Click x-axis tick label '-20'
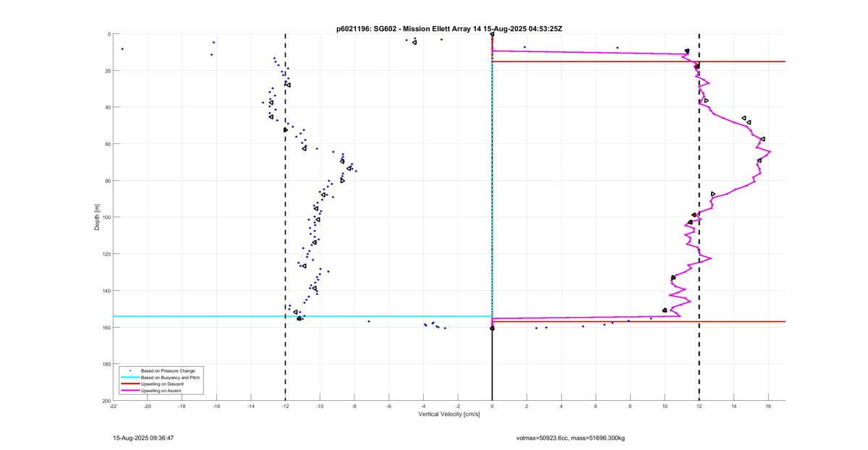This screenshot has height=450, width=868. (x=148, y=407)
